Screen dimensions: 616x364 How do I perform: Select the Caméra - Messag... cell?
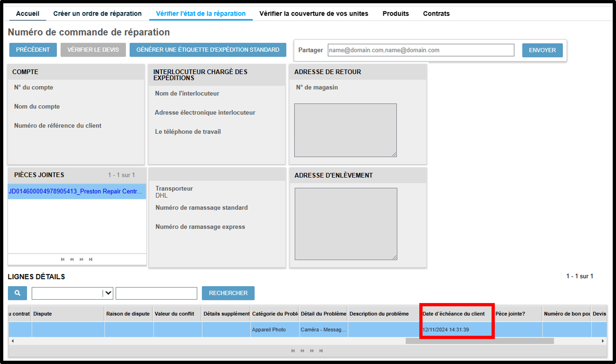[x=323, y=330]
